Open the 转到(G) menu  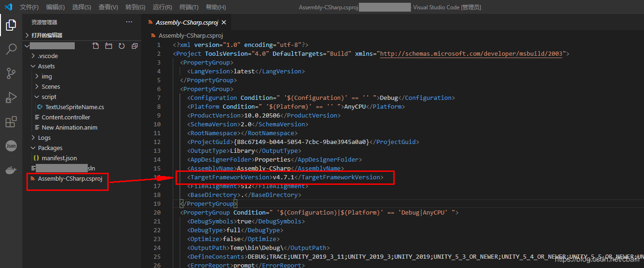[x=135, y=7]
